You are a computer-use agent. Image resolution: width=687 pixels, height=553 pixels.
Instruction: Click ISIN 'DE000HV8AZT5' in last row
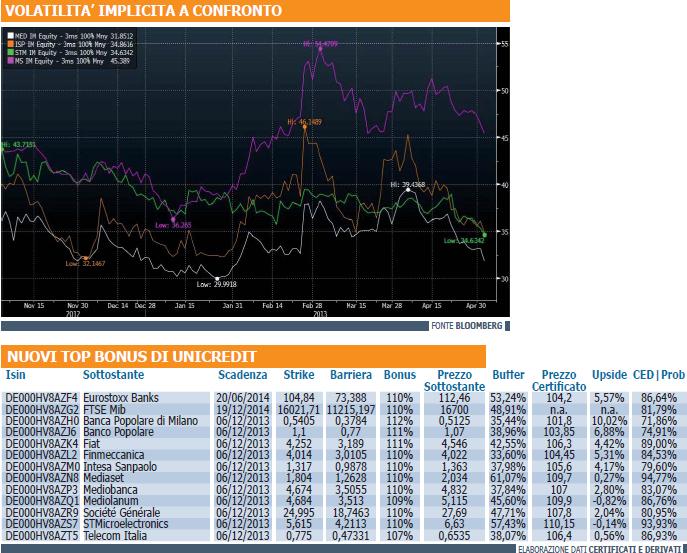(42, 535)
